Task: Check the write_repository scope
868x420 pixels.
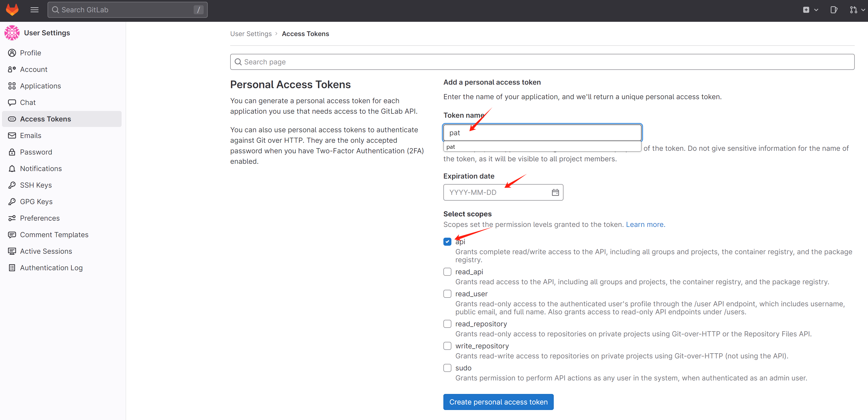Action: point(447,346)
